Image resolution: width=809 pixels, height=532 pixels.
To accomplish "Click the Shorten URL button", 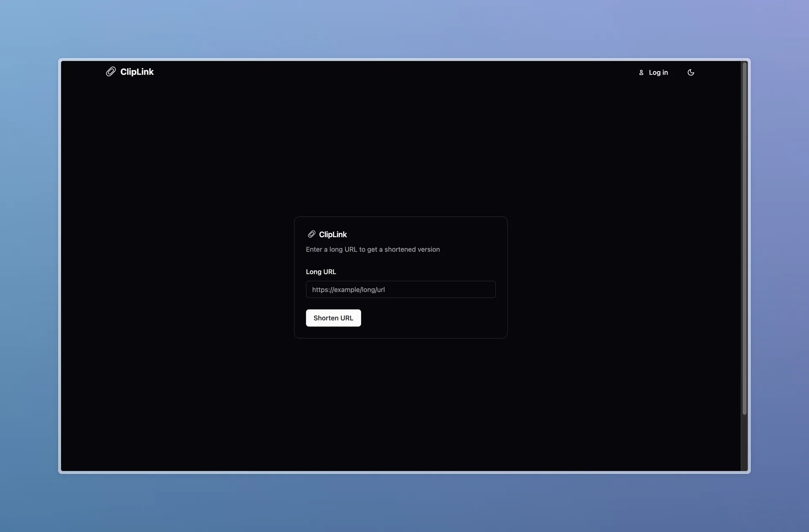I will (333, 318).
